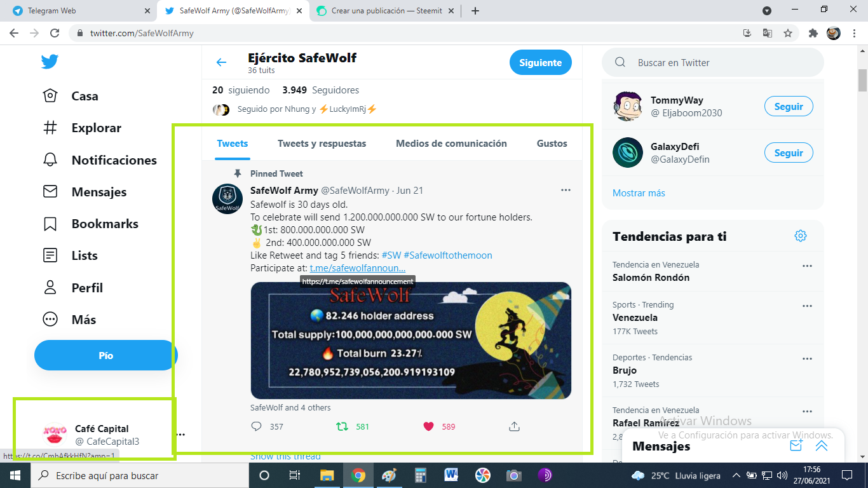Show hidden system tray icons
Screen dimensions: 868x488
pos(736,475)
